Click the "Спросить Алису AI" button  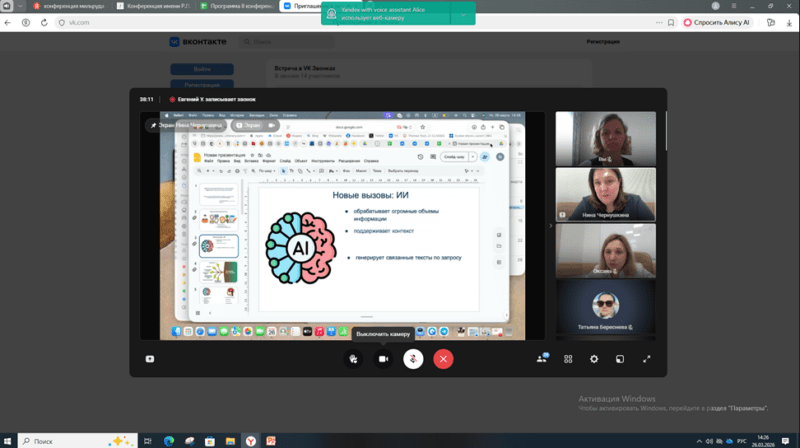720,21
